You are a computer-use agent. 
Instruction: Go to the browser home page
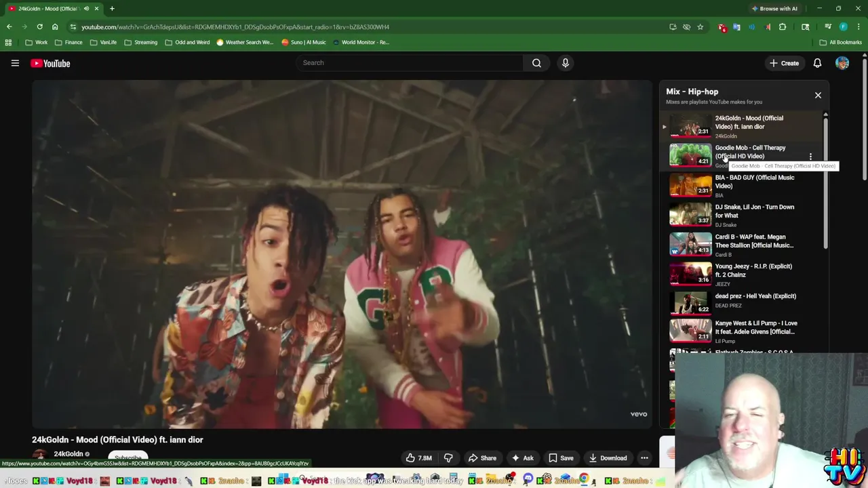(55, 27)
